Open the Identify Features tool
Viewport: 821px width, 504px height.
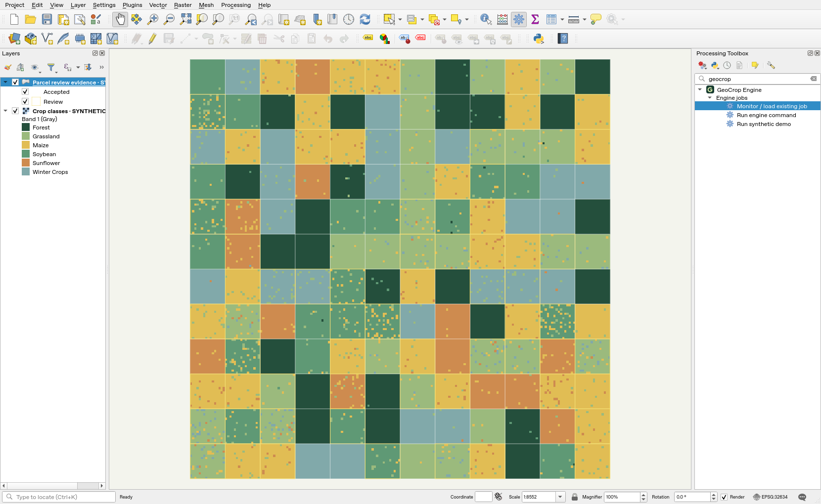[x=486, y=19]
